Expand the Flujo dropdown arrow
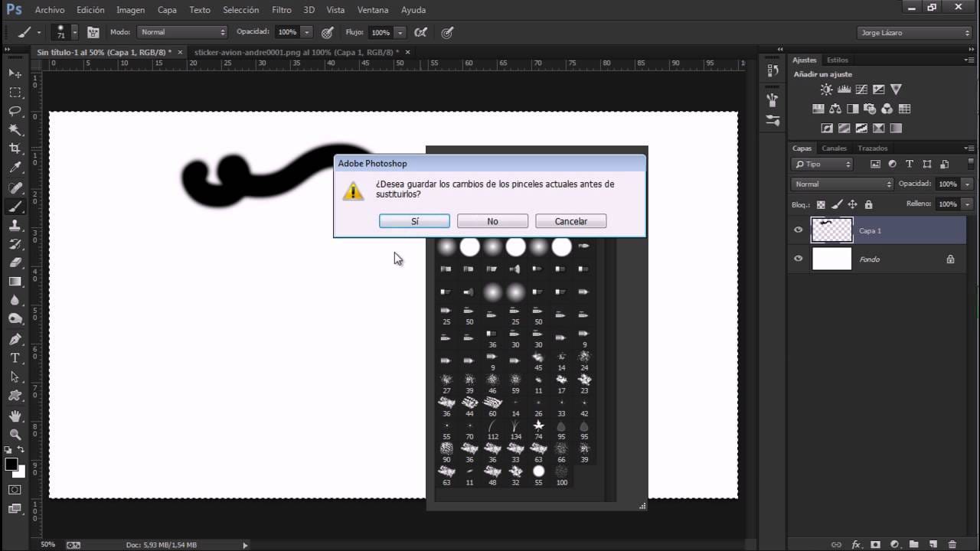The height and width of the screenshot is (551, 980). [400, 32]
